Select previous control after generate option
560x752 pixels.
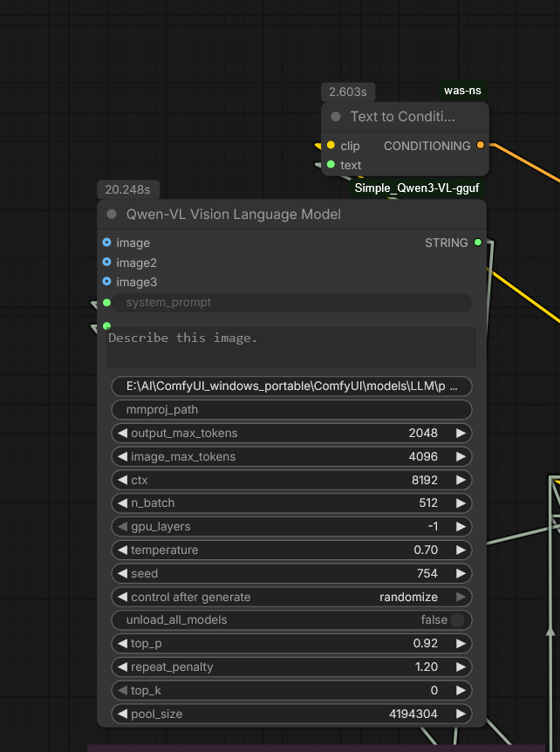tap(123, 597)
